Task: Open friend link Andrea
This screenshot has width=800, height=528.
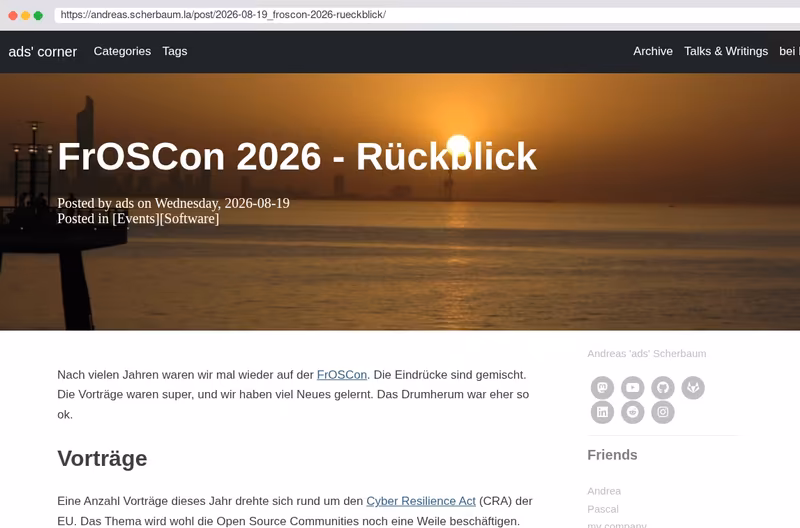Action: point(604,491)
